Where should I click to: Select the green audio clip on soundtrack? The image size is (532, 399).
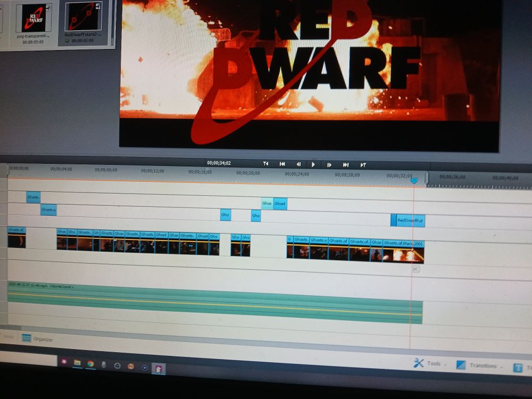(215, 302)
